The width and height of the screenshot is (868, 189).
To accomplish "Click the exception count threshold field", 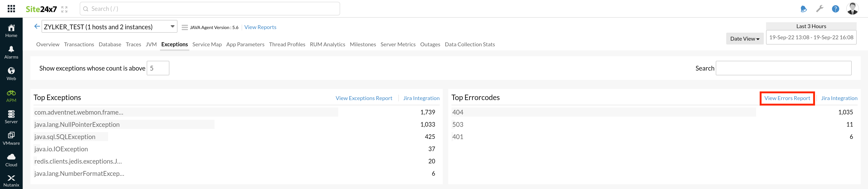I will click(x=158, y=68).
